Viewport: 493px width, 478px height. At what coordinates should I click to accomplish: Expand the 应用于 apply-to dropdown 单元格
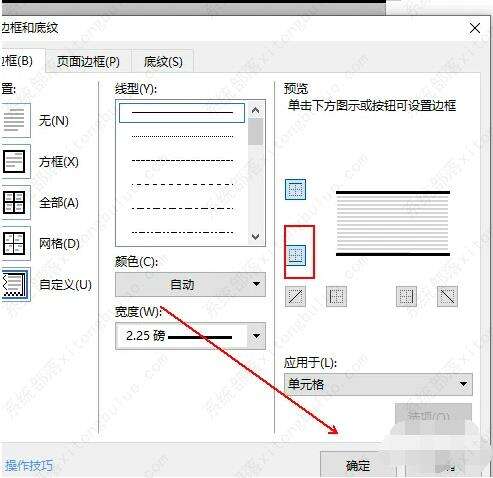pyautogui.click(x=378, y=384)
